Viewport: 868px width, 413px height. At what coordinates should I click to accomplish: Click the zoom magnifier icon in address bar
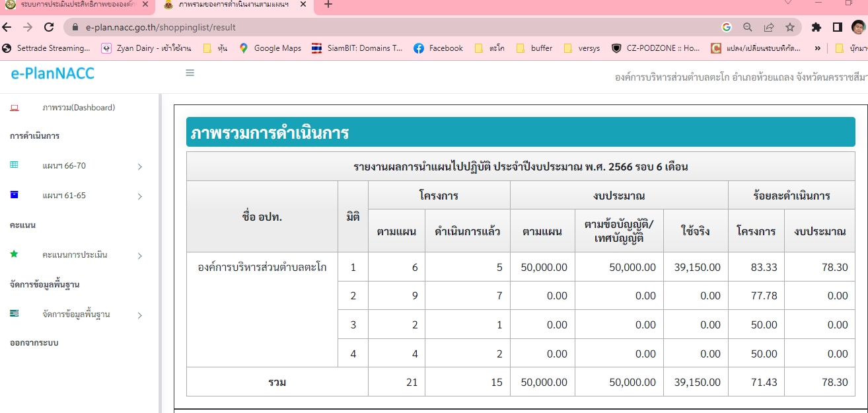[x=748, y=27]
